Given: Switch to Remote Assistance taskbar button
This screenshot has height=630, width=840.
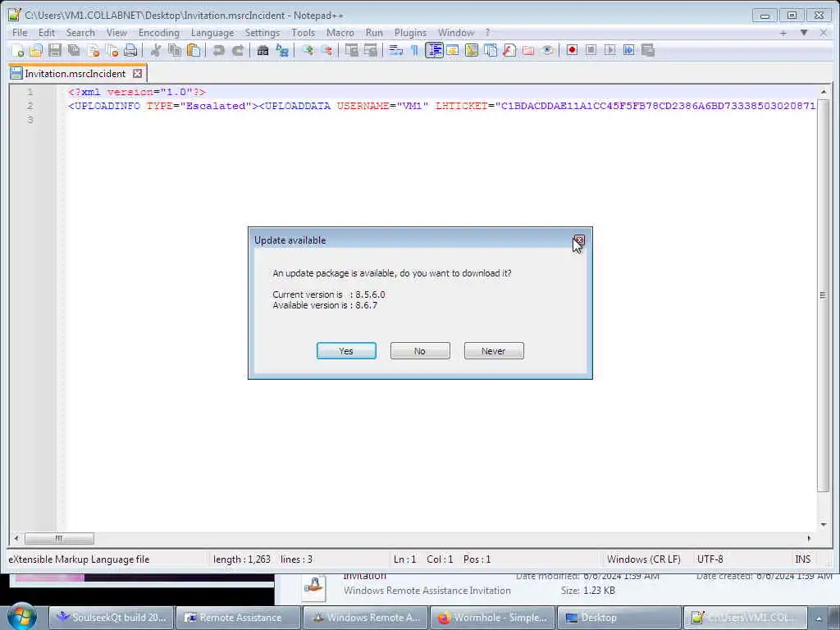Looking at the screenshot, I should (x=239, y=618).
